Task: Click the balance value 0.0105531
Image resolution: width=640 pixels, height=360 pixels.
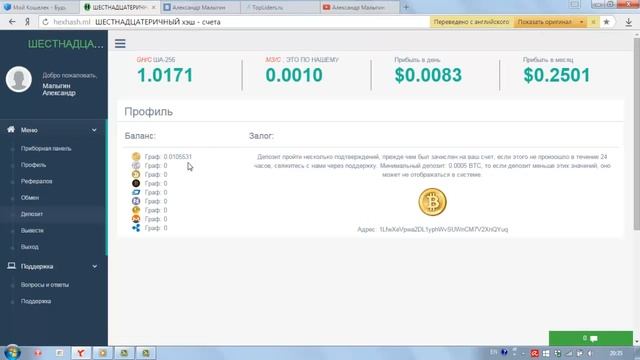Action: click(177, 156)
